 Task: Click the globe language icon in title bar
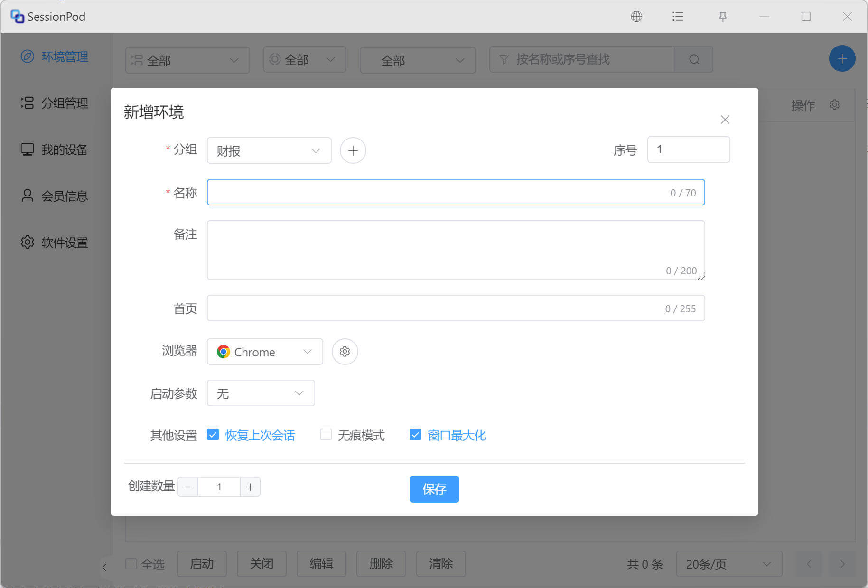click(636, 17)
